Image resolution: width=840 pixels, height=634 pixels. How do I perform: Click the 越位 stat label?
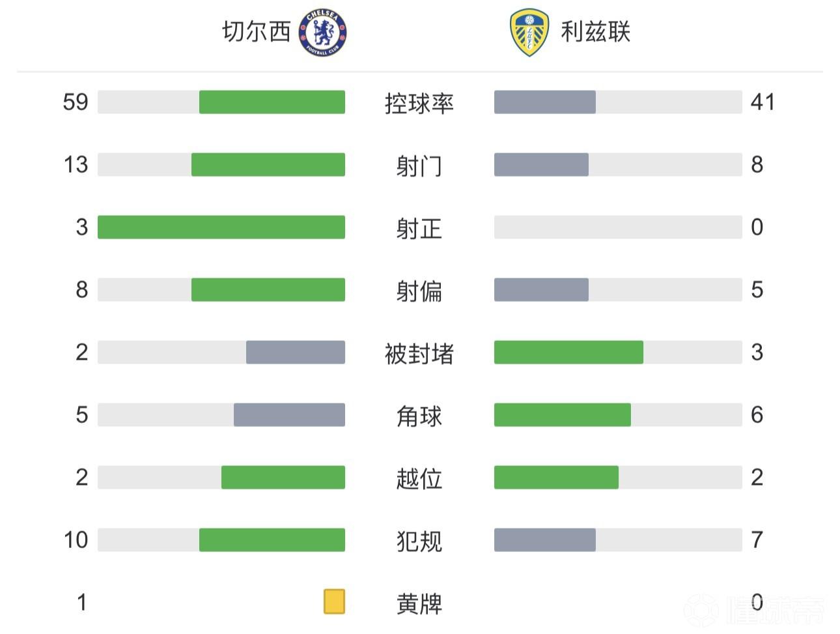[419, 478]
